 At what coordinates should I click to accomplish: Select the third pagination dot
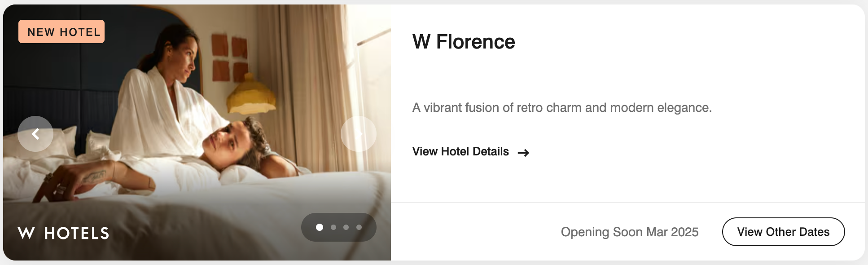(346, 227)
